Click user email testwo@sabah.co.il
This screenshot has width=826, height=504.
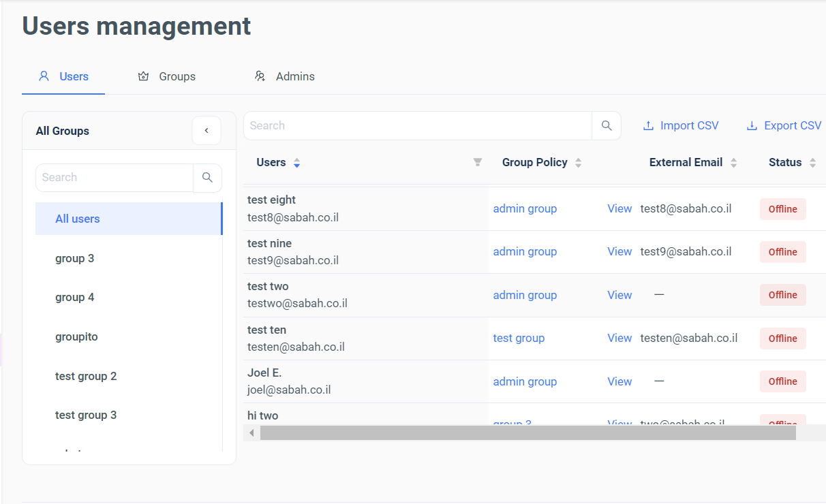click(x=297, y=303)
